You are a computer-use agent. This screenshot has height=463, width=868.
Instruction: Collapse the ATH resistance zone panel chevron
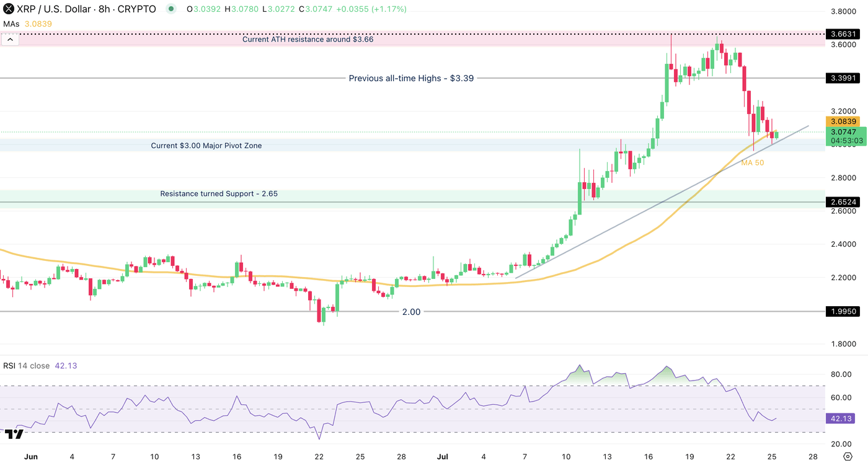click(10, 38)
